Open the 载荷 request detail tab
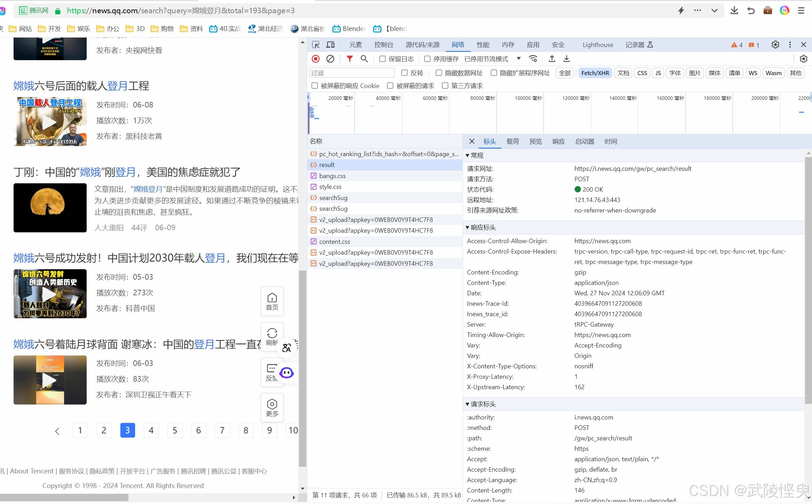This screenshot has height=504, width=812. point(512,142)
